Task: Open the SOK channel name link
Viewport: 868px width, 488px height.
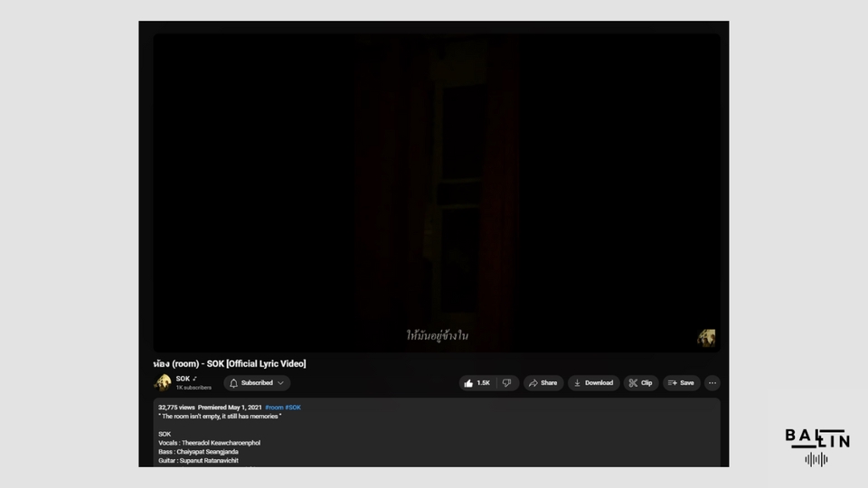Action: (x=183, y=379)
